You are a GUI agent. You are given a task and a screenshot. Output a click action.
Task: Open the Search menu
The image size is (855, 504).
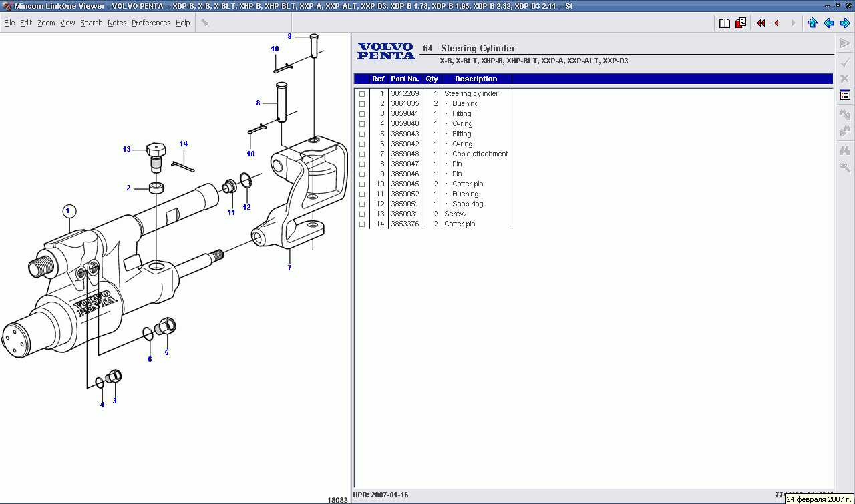point(92,23)
